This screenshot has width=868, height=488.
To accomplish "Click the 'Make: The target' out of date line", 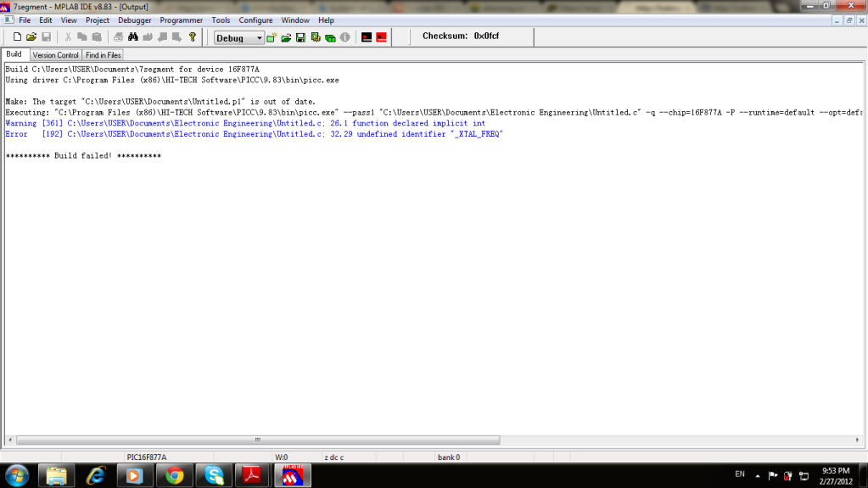I will click(x=160, y=101).
